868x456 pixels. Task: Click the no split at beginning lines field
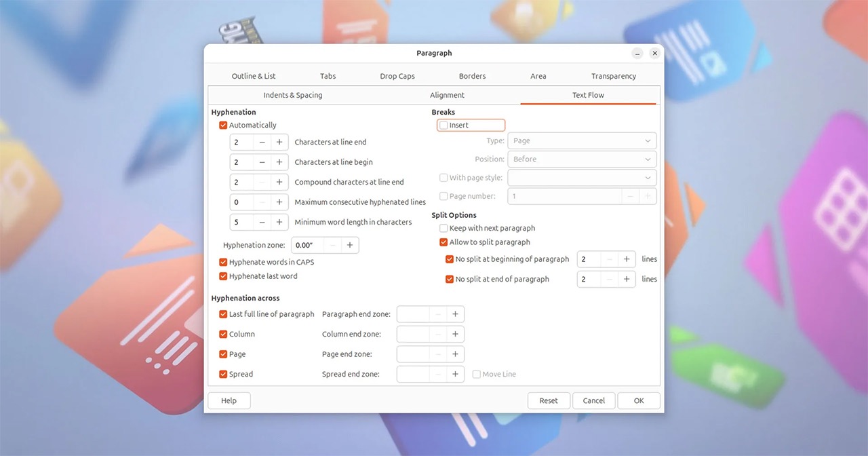pos(589,259)
